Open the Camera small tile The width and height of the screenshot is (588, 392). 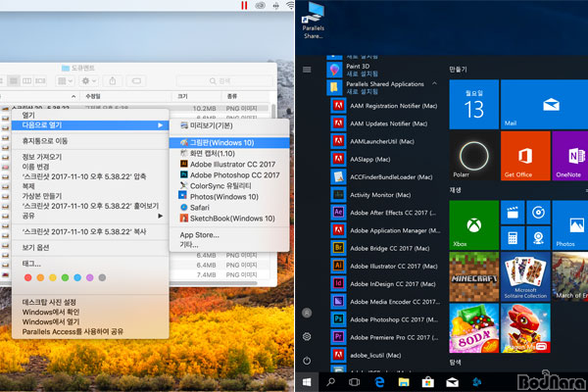[538, 238]
